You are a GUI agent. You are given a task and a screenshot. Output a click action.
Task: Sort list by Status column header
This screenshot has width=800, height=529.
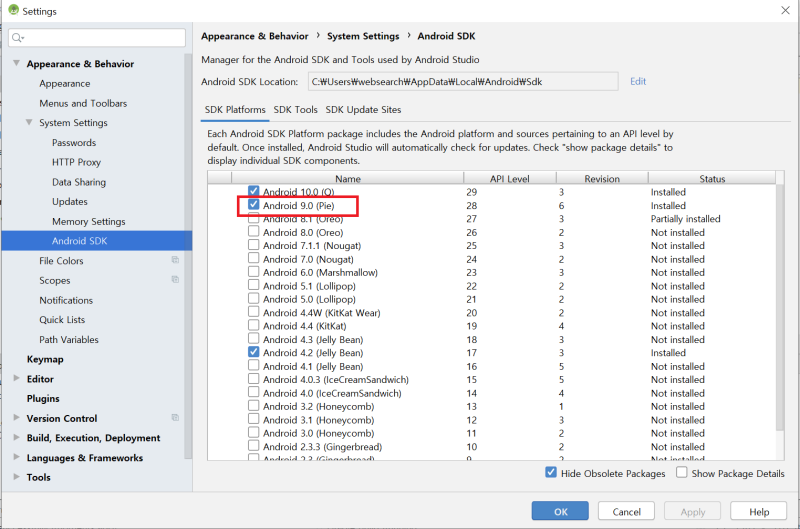(x=712, y=179)
